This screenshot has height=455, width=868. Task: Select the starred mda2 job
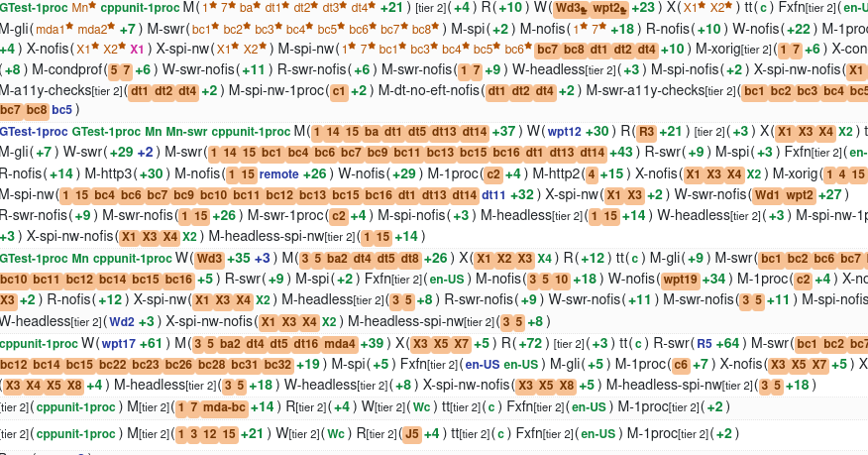(96, 29)
